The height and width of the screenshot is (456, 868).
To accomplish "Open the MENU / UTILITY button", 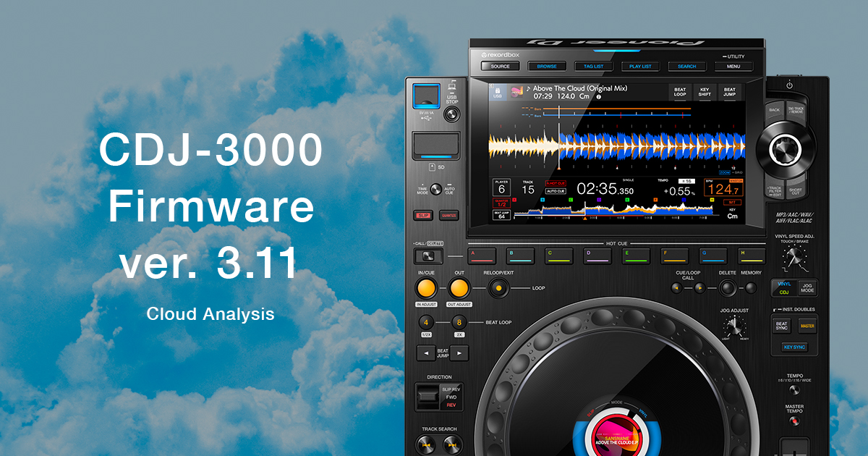I will 733,66.
